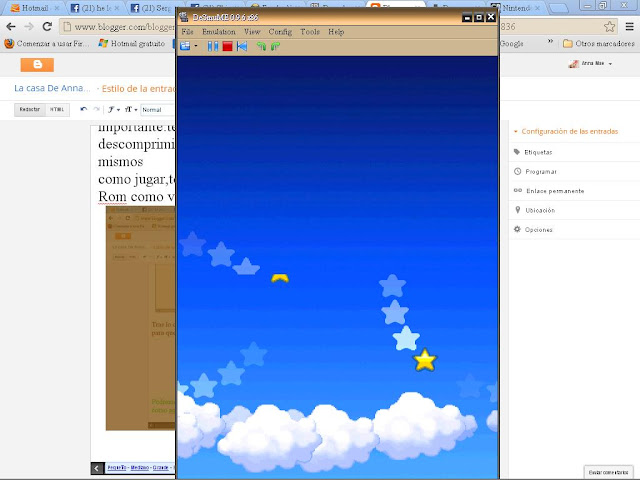Undo the last edit in Blogger

click(84, 109)
